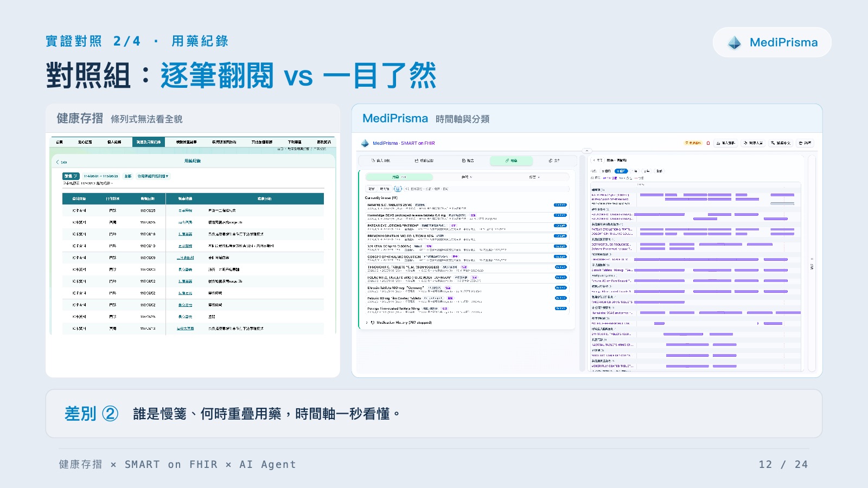
Task: Open the sort order dropdown with ▼ arrow
Action: (x=153, y=176)
